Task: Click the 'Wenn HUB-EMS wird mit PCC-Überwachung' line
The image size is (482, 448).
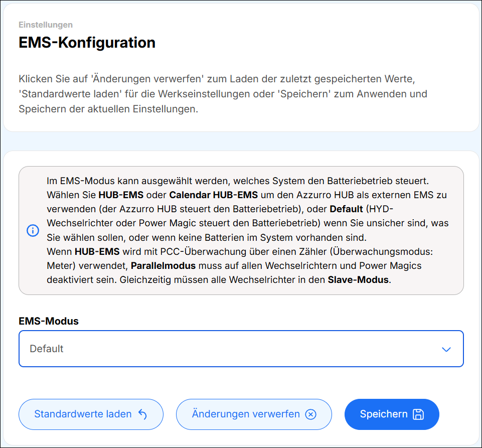Action: click(240, 251)
